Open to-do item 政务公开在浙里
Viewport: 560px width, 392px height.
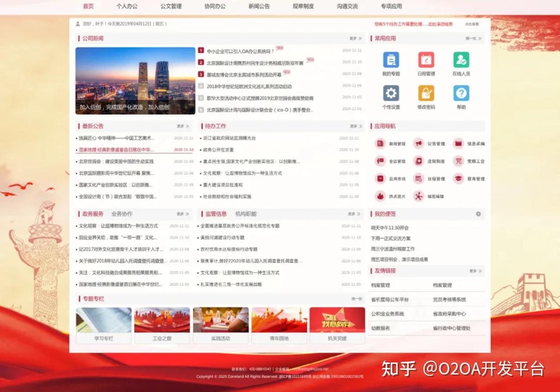(x=219, y=150)
